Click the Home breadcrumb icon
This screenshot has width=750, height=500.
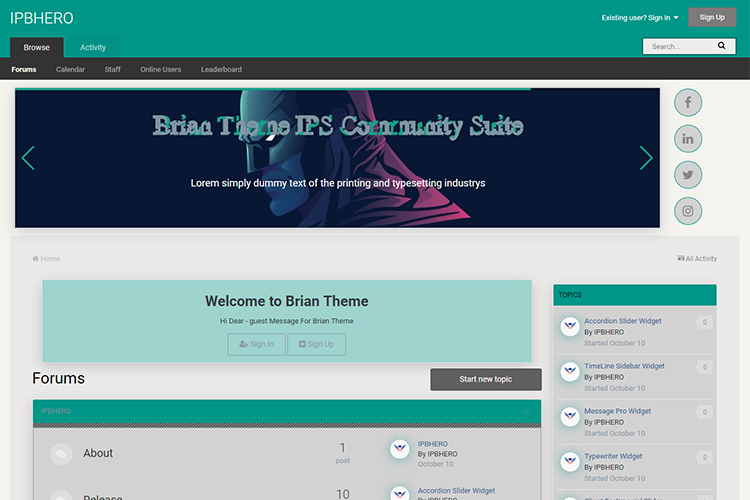pos(35,258)
